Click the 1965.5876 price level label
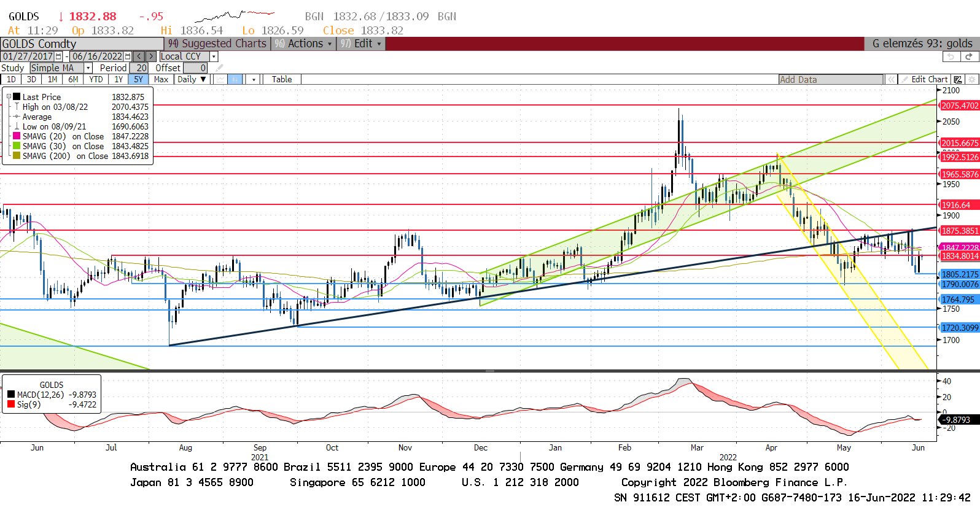 [960, 174]
